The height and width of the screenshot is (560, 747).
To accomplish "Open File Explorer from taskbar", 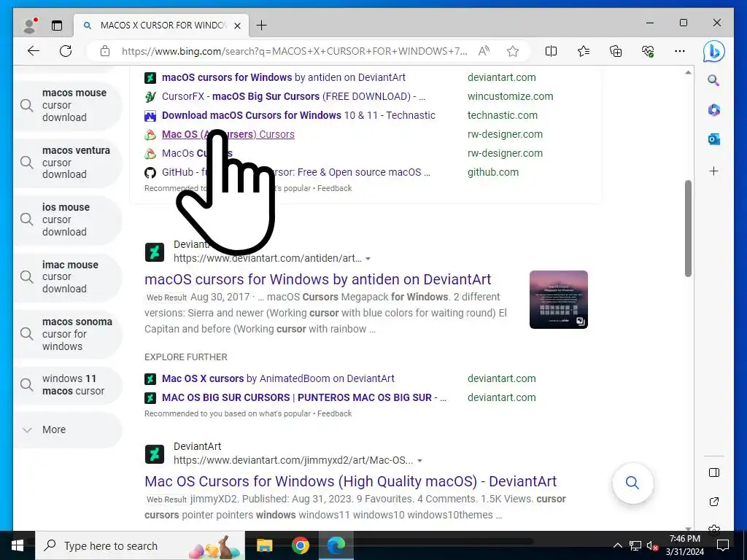I will point(264,545).
